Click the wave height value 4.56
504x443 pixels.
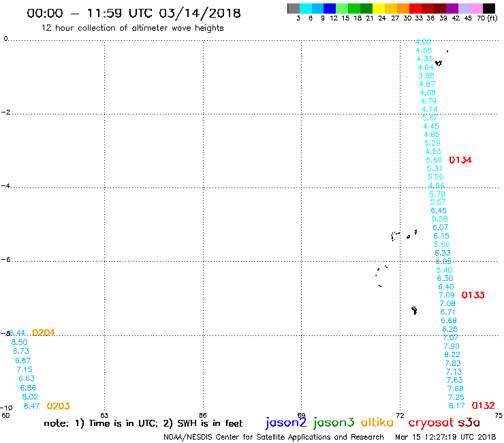(424, 50)
